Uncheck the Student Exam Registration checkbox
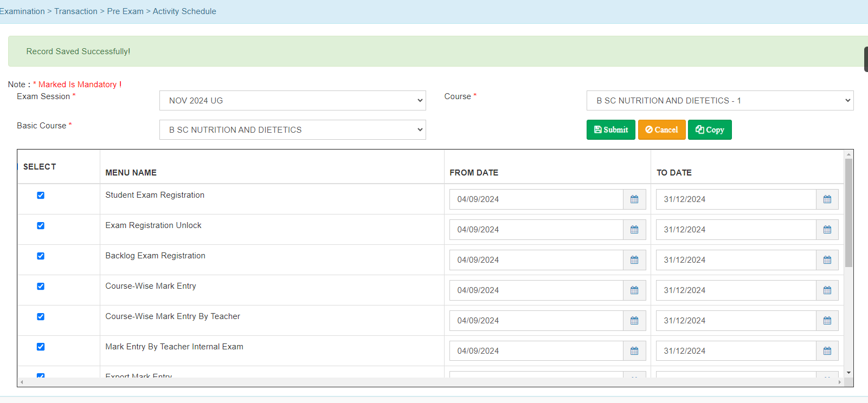This screenshot has width=868, height=403. tap(41, 196)
